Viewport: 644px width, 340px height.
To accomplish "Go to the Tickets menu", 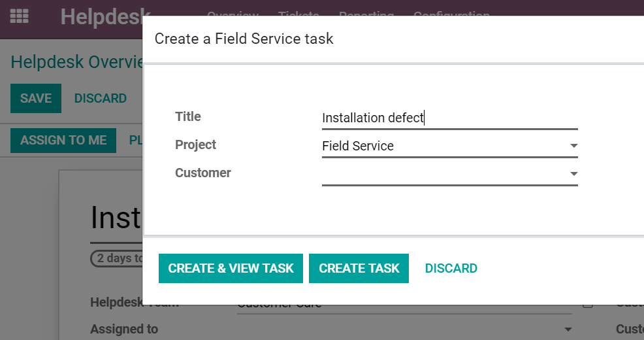I will 298,13.
